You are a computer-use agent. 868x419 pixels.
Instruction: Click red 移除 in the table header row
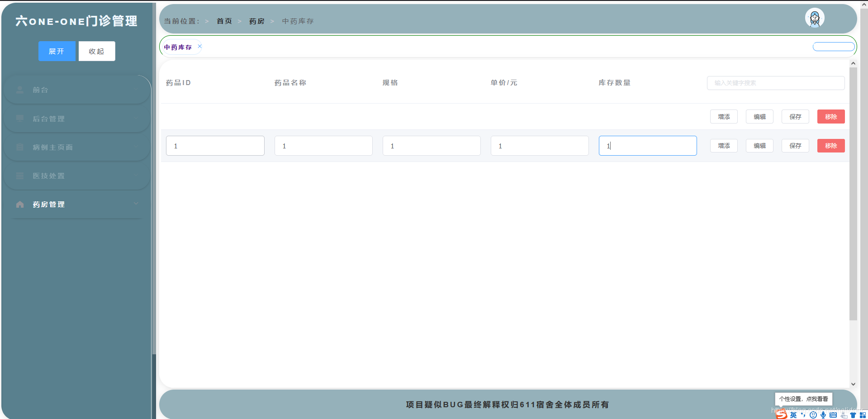tap(831, 117)
